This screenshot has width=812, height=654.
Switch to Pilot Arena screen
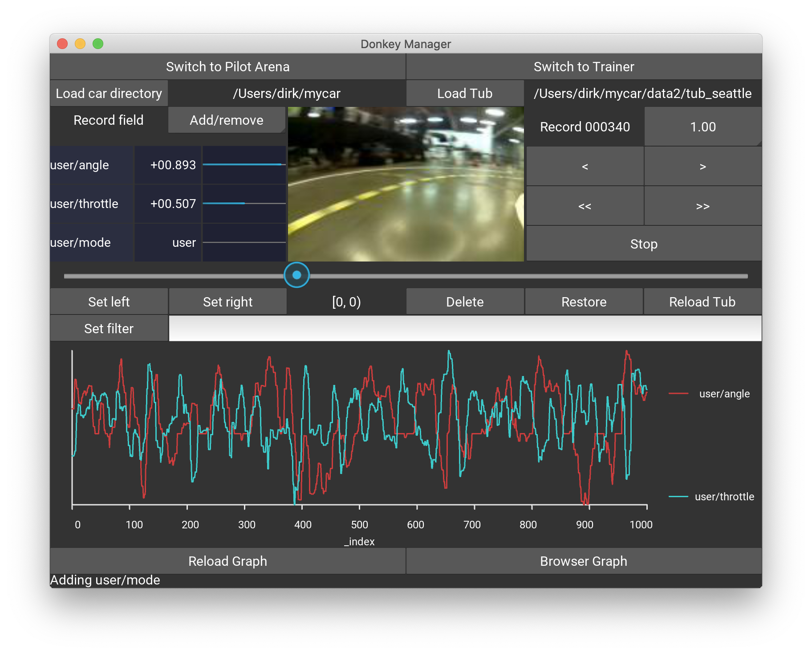[x=227, y=66]
